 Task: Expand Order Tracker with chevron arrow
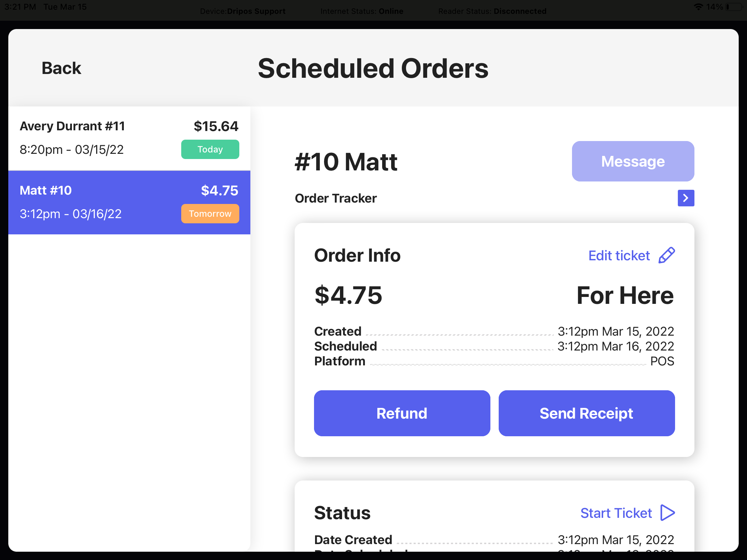686,198
